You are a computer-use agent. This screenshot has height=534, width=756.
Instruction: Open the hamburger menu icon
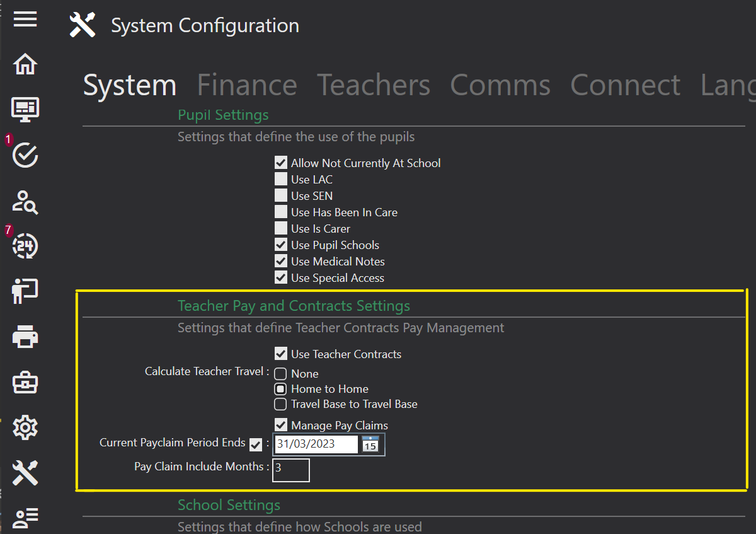point(25,19)
